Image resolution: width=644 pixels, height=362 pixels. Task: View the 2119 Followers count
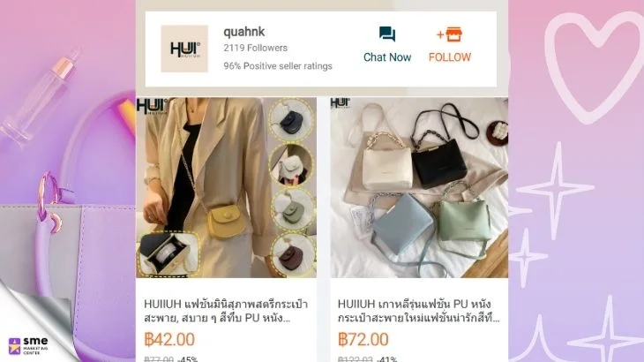[x=256, y=48]
